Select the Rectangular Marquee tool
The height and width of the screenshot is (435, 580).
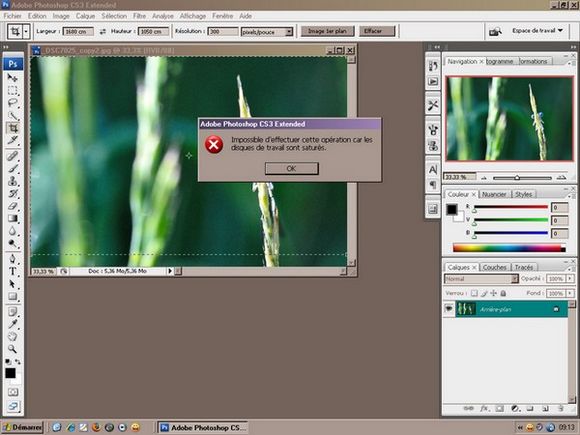point(12,90)
